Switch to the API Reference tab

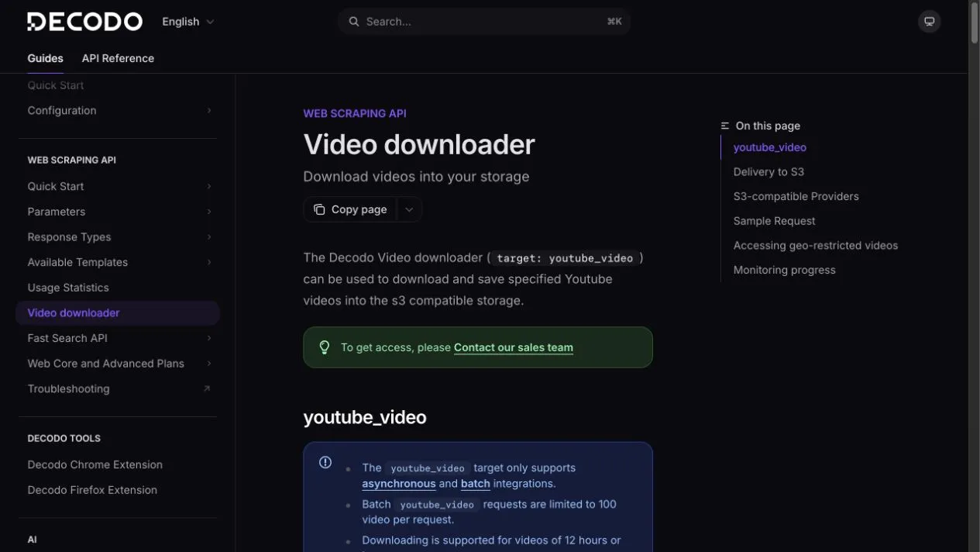[118, 58]
